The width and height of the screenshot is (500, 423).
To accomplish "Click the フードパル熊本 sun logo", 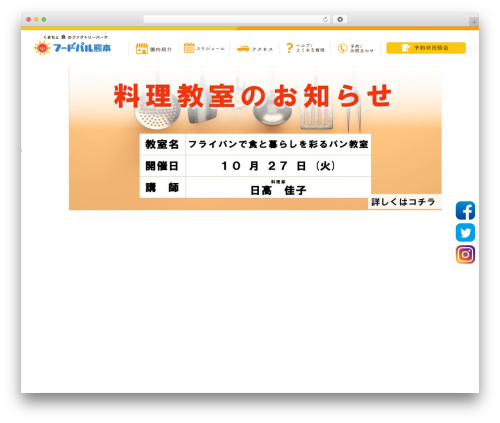I will (x=42, y=48).
